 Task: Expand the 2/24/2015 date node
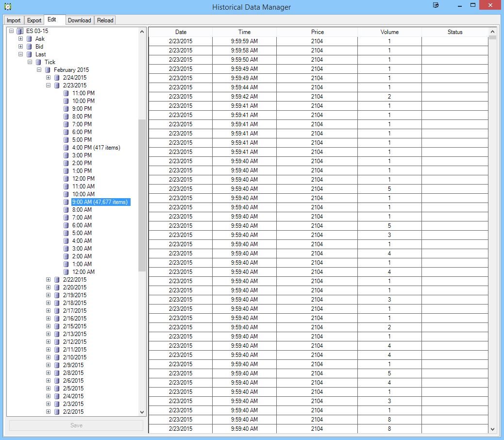[x=48, y=78]
